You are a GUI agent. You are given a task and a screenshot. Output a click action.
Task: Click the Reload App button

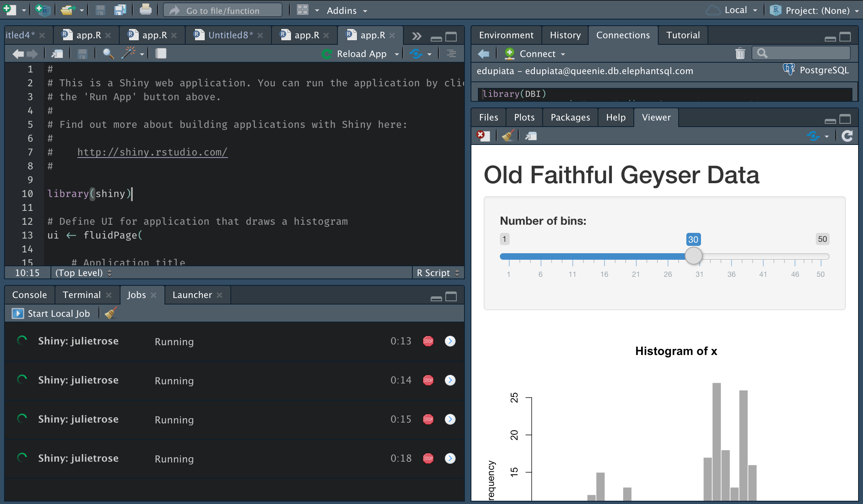(x=355, y=54)
